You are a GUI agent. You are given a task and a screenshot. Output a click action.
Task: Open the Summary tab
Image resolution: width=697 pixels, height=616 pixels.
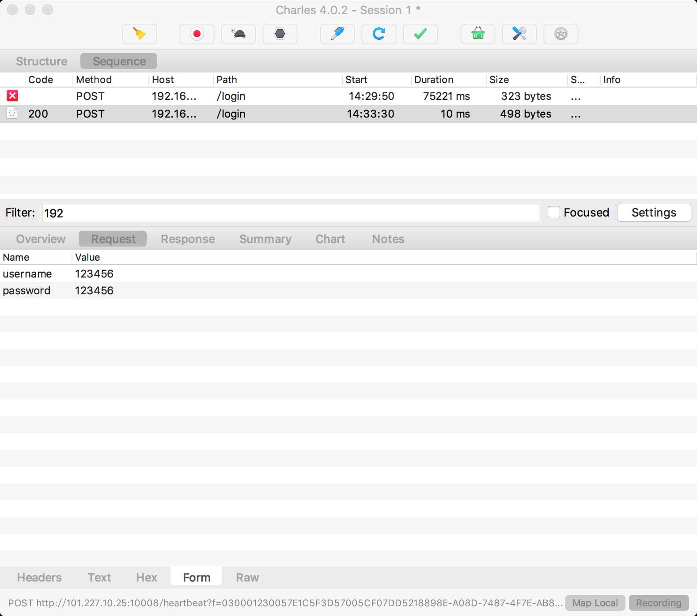pyautogui.click(x=265, y=239)
